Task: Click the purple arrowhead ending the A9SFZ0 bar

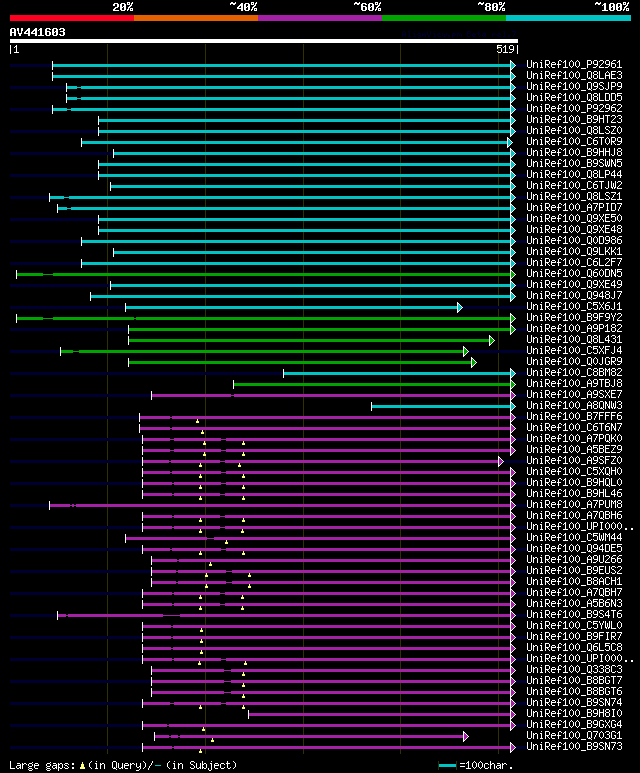Action: [501, 461]
